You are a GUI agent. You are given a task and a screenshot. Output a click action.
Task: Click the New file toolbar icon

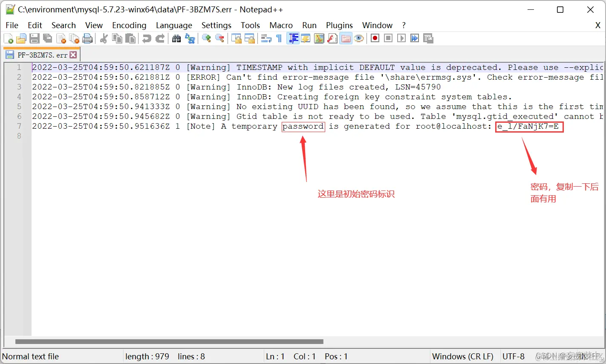click(x=8, y=39)
